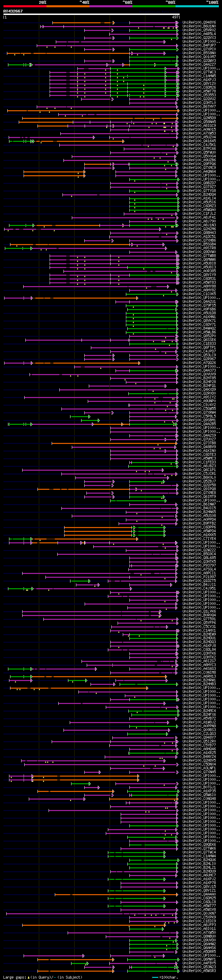Select subject label UniRef100_P93797
The height and width of the screenshot is (980, 222).
click(199, 565)
